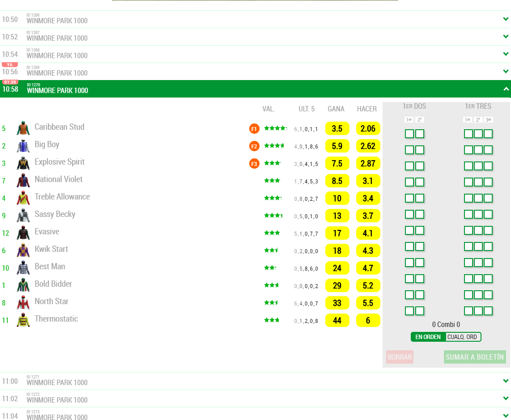
Task: Click SUMAR A BOLETÍN button
Action: pyautogui.click(x=475, y=357)
